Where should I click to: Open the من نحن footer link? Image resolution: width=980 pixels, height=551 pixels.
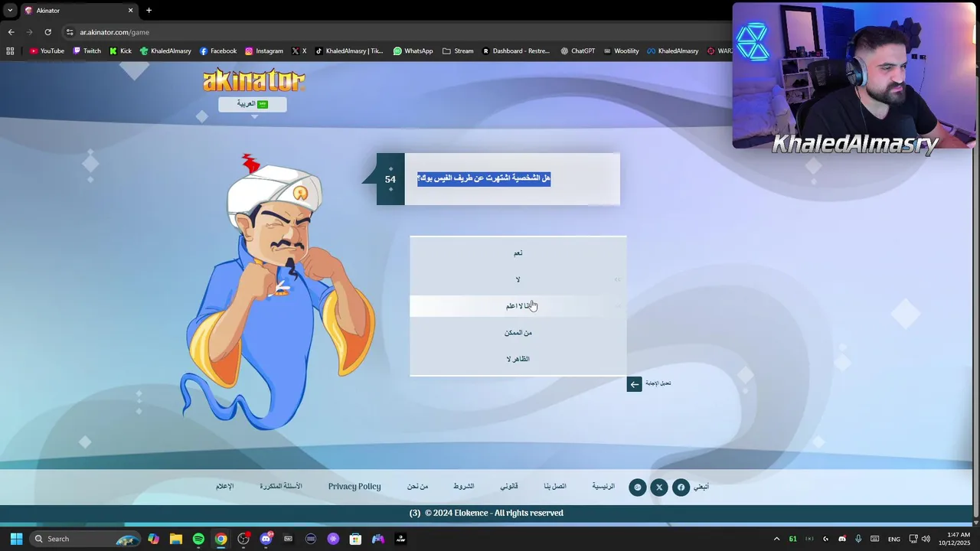417,487
